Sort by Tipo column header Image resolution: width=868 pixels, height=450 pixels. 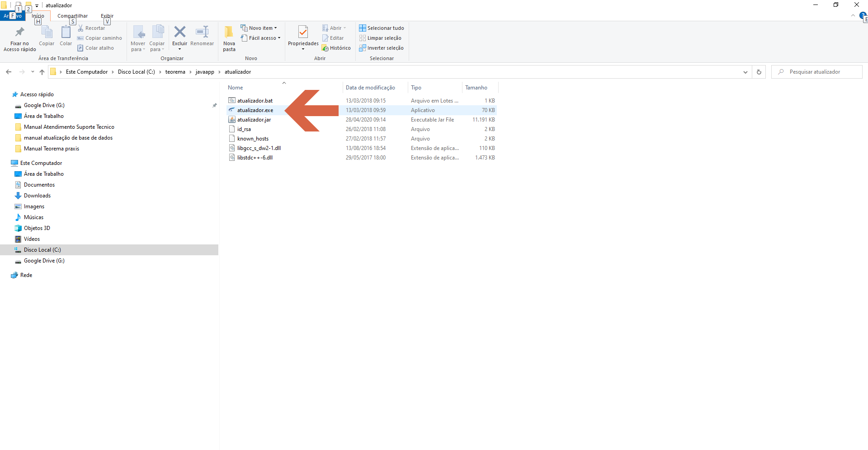pyautogui.click(x=416, y=88)
